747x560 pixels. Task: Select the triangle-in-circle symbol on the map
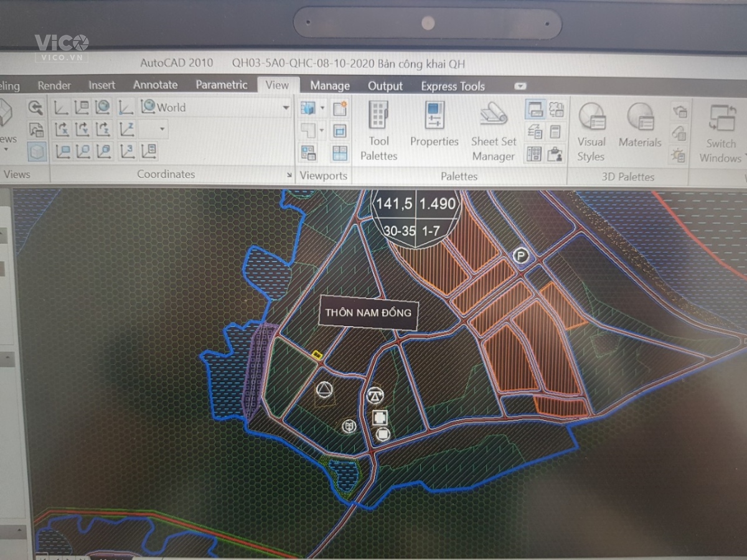click(324, 390)
